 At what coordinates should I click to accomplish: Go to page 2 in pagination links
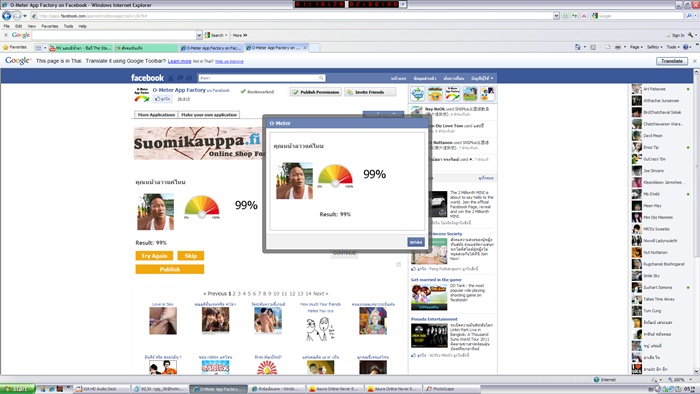click(234, 294)
